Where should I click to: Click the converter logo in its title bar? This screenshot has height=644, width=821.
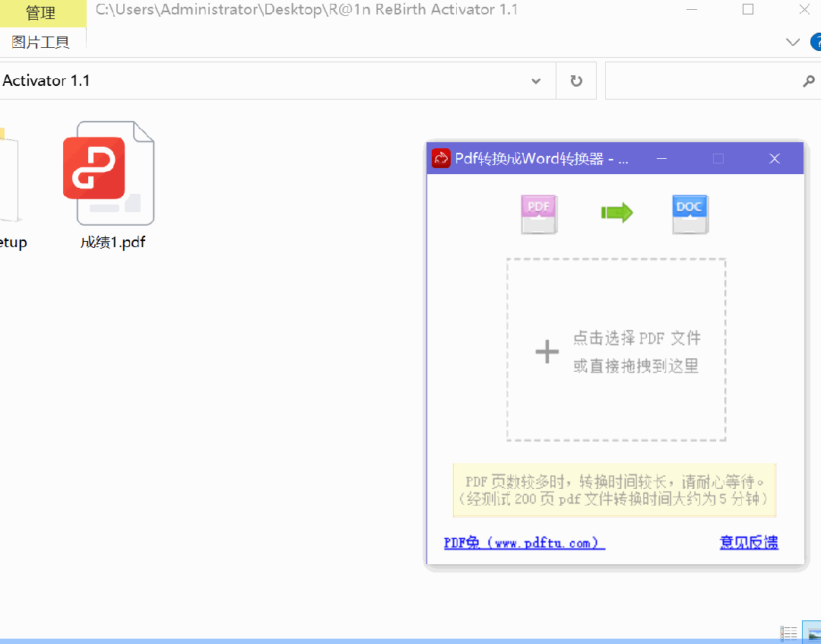click(x=441, y=158)
